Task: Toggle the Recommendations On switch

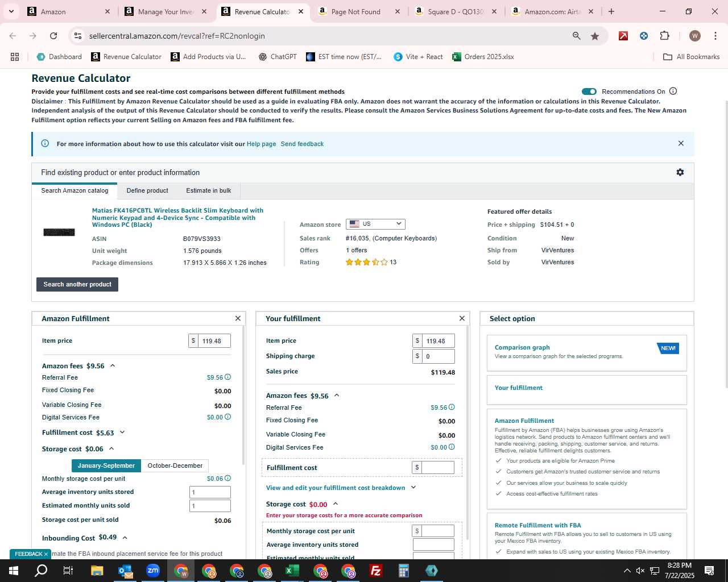Action: (589, 92)
